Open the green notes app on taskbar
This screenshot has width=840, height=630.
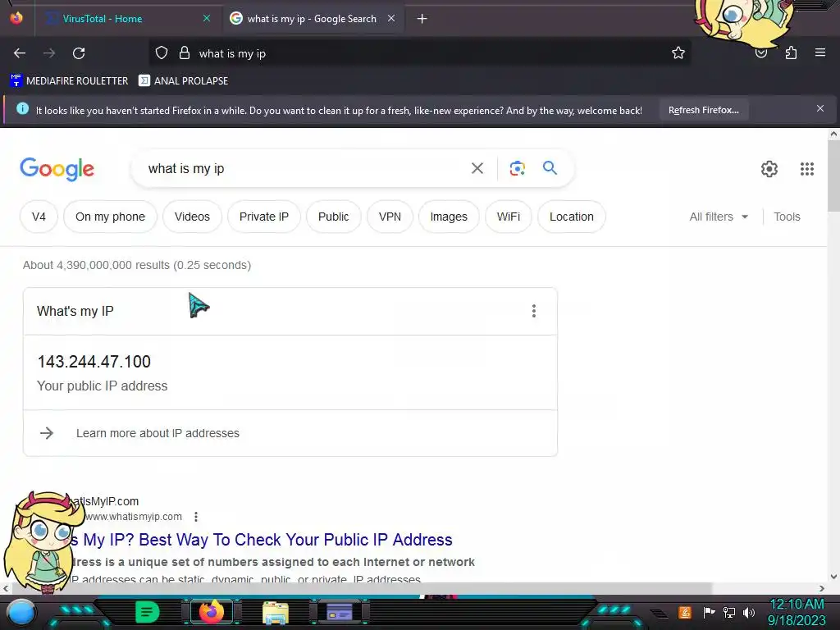point(148,612)
